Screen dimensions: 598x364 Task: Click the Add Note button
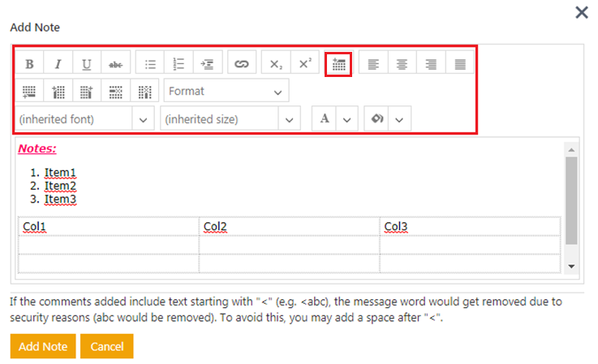point(43,346)
